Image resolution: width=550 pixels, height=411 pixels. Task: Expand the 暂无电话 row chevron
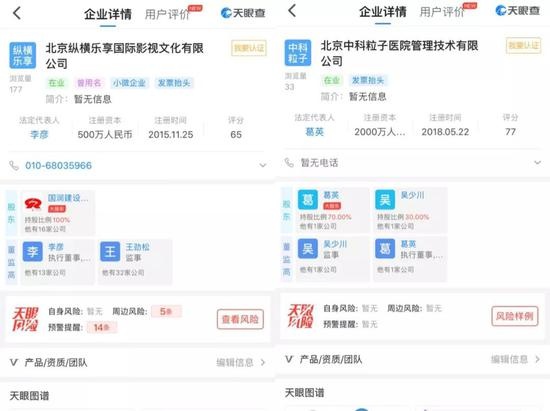tap(537, 162)
